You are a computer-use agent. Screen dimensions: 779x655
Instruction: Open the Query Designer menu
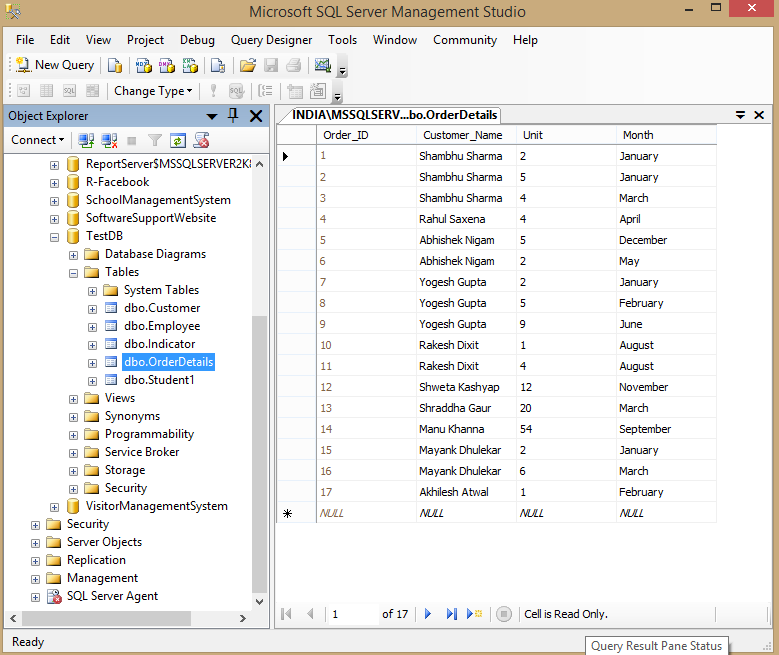pyautogui.click(x=271, y=40)
